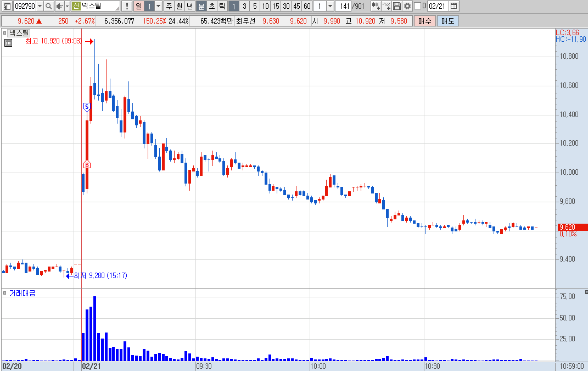Open the minute interval value dropdown
This screenshot has width=588, height=371.
[x=330, y=6]
